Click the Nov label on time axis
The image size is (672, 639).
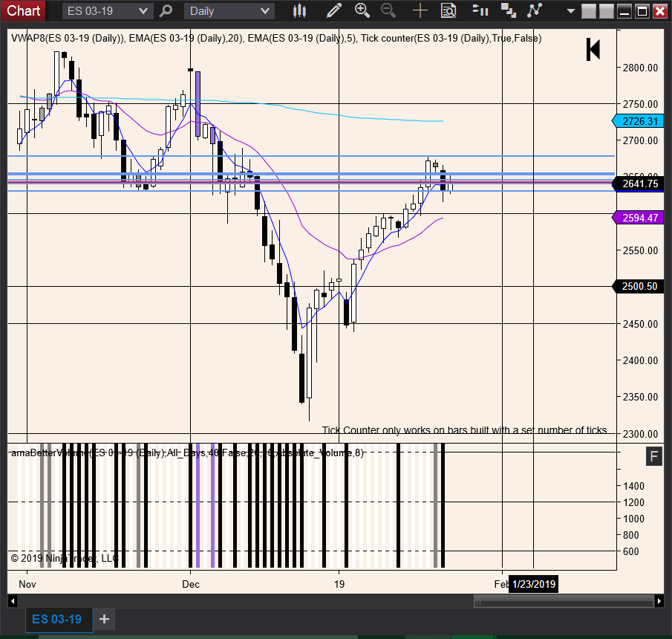click(27, 584)
